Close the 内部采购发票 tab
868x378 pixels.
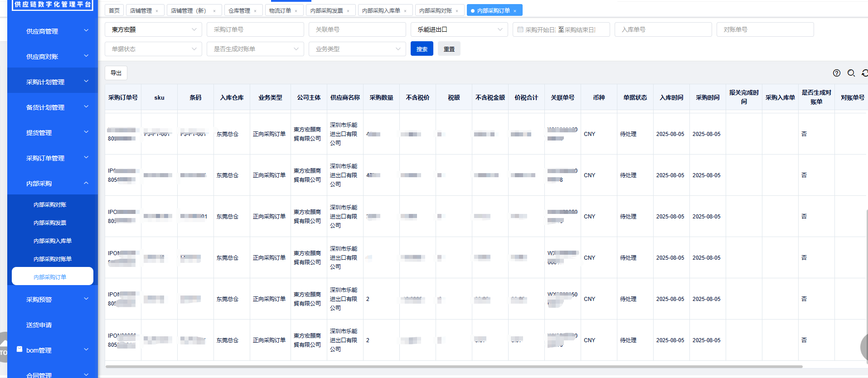point(348,11)
